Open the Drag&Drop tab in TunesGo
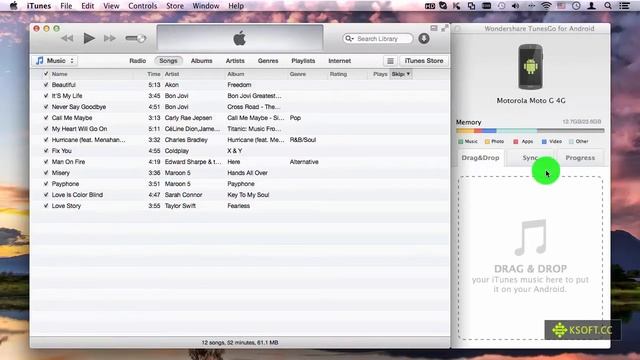This screenshot has height=360, width=640. tap(480, 158)
